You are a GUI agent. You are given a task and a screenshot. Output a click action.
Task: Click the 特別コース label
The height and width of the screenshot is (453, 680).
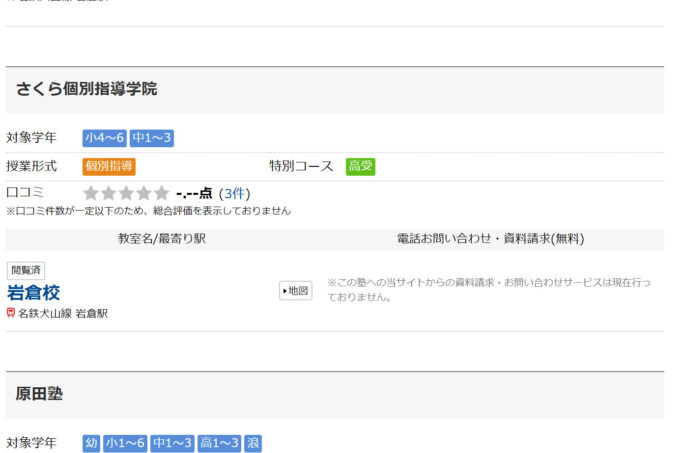pyautogui.click(x=301, y=166)
